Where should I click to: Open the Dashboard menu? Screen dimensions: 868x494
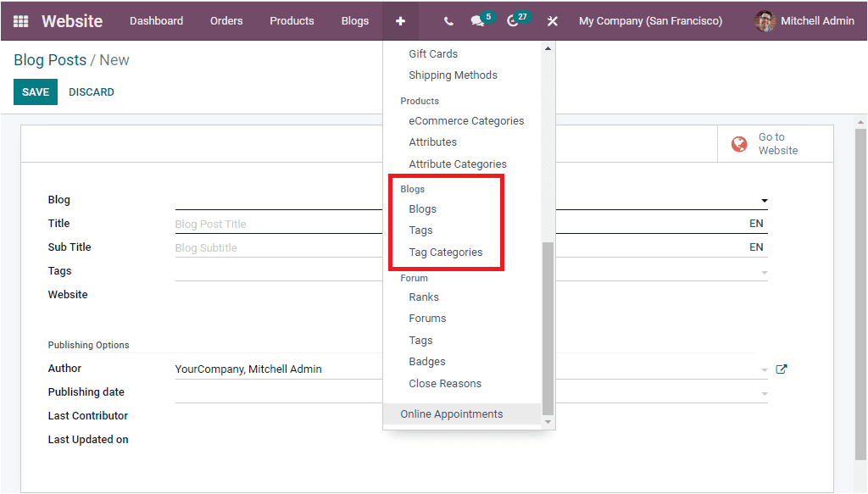pos(156,20)
